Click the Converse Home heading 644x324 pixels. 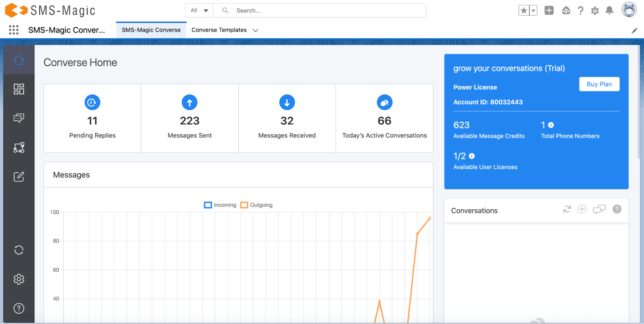tap(80, 62)
